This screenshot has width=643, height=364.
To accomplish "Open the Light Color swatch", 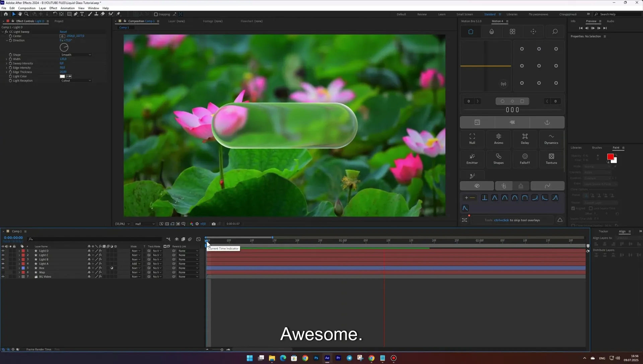I will click(62, 76).
